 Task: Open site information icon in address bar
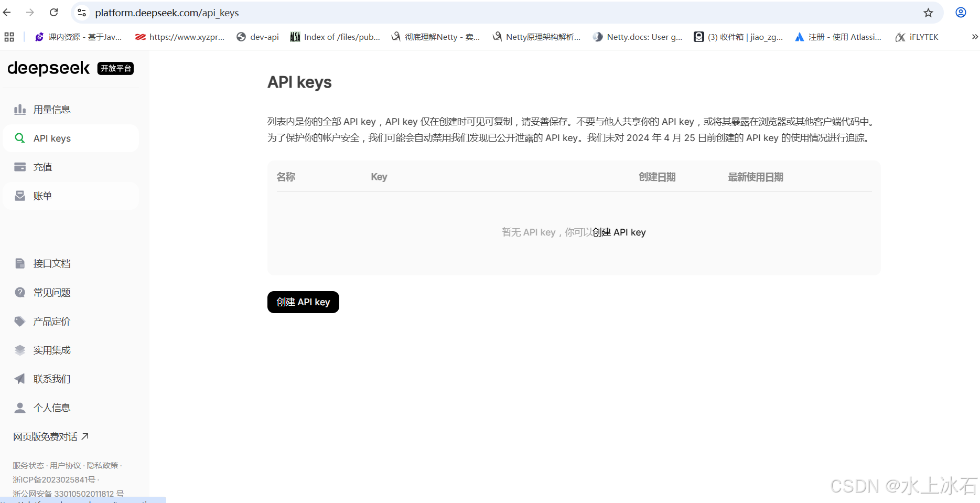click(82, 13)
